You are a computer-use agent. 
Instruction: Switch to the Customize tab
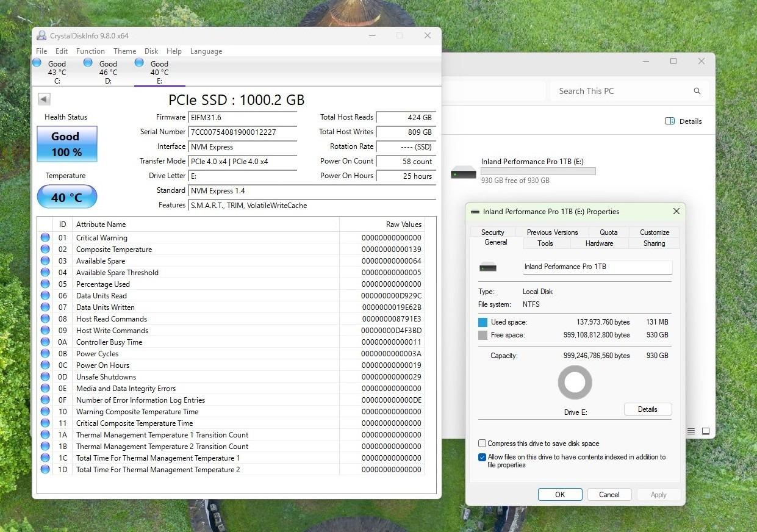pos(655,232)
